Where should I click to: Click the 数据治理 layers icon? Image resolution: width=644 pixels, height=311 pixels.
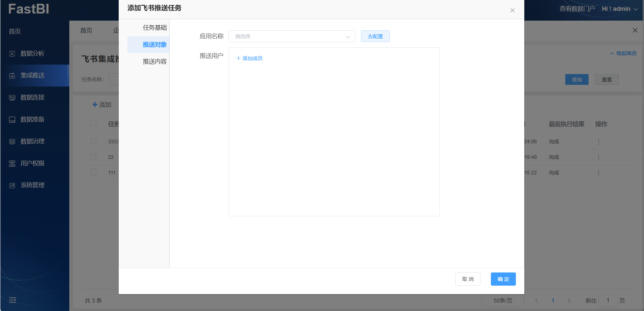click(x=12, y=142)
